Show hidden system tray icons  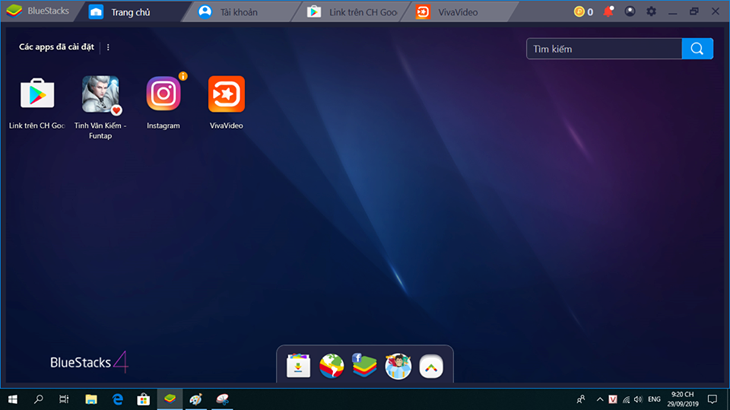pyautogui.click(x=600, y=399)
